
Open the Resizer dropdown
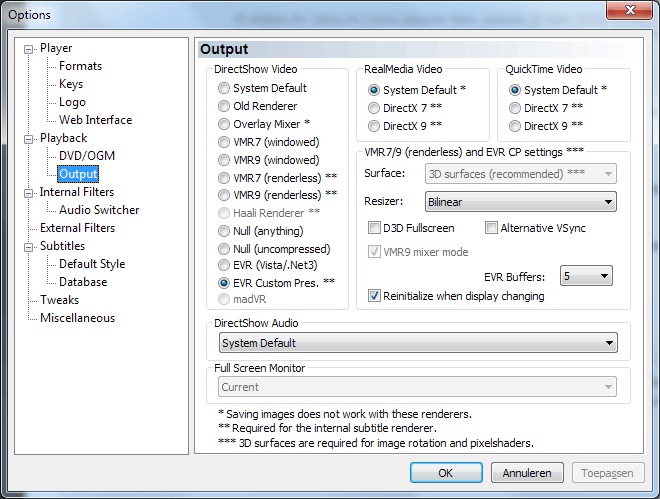521,202
